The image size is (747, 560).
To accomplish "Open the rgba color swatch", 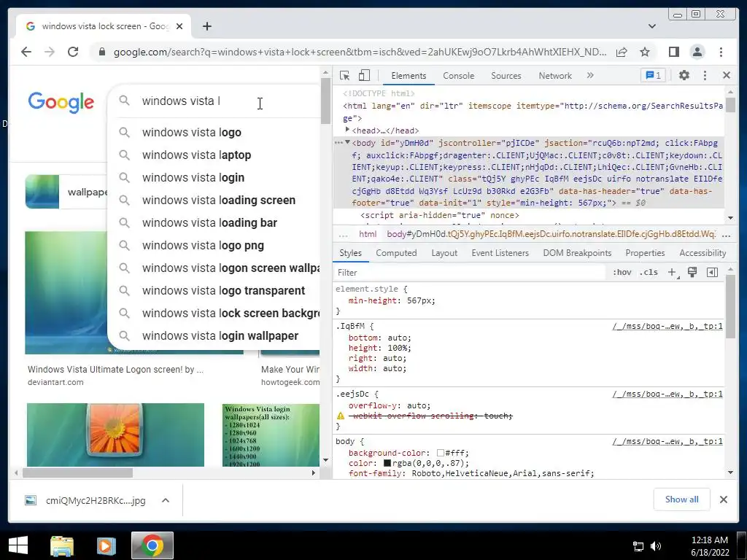I will click(387, 463).
